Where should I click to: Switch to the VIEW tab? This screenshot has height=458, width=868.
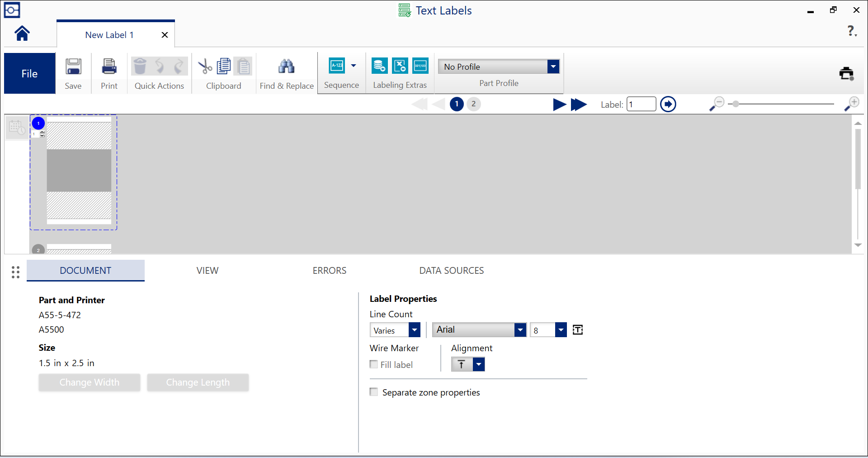click(208, 271)
